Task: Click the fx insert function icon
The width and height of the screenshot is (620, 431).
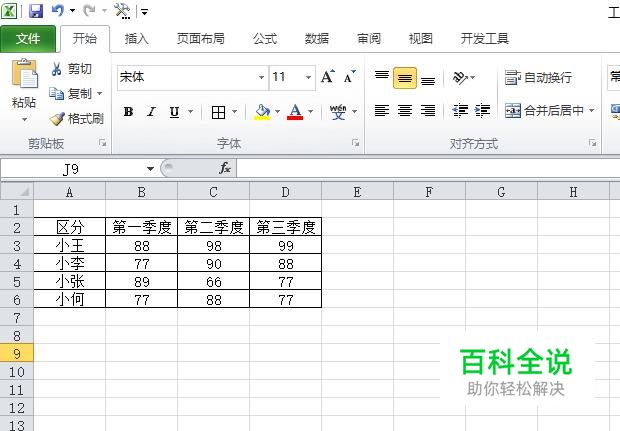Action: (x=225, y=168)
